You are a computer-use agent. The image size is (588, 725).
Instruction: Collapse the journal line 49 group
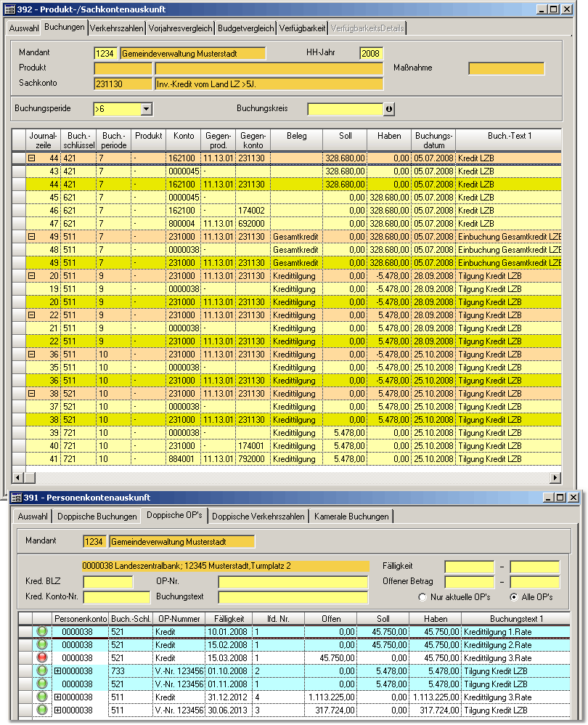(32, 237)
